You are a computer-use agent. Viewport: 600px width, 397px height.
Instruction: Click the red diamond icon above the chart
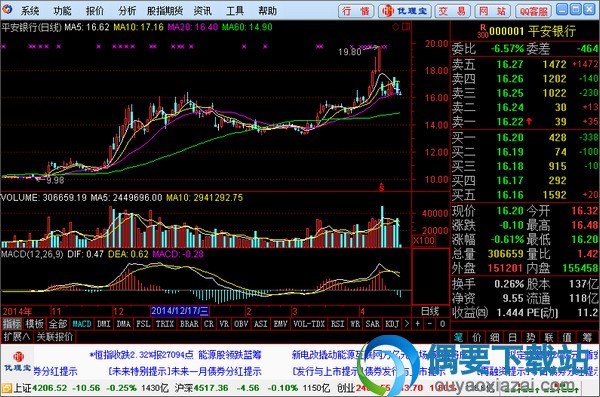point(396,27)
